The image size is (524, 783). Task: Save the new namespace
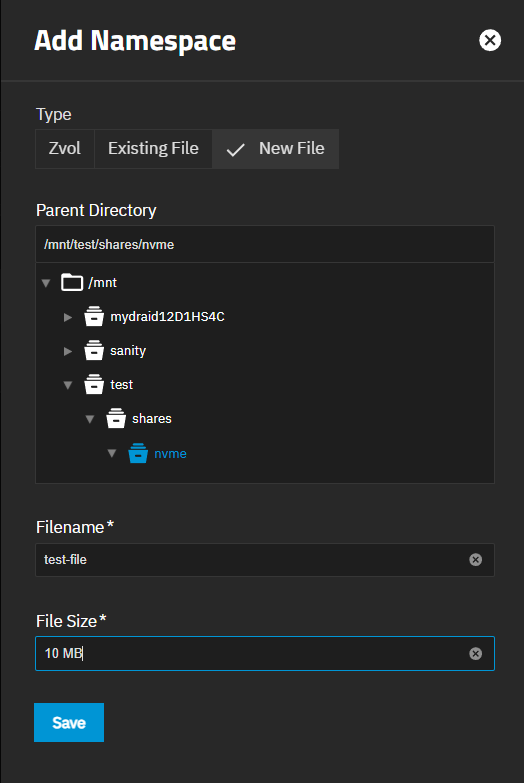69,723
